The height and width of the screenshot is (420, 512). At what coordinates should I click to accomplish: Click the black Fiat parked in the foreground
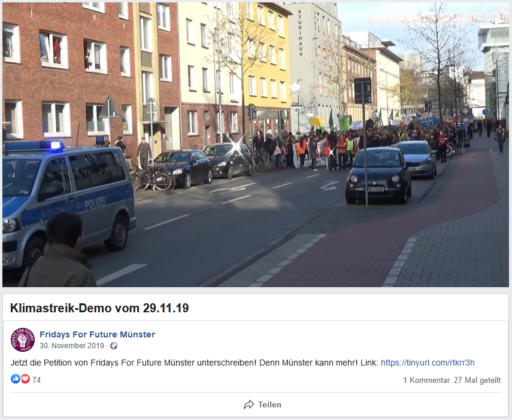[379, 176]
